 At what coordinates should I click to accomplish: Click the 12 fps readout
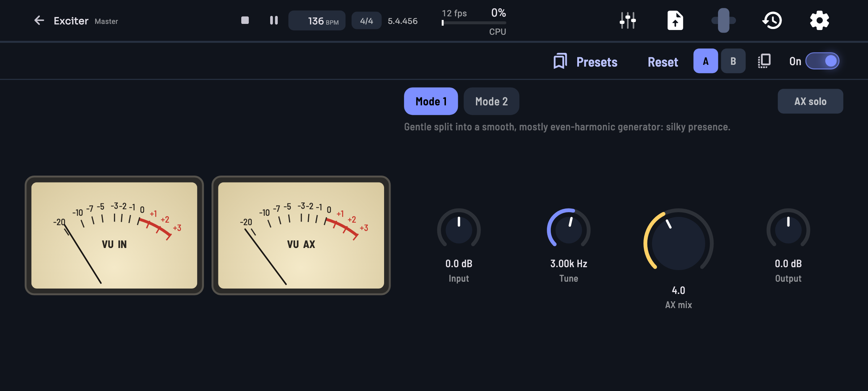pyautogui.click(x=454, y=13)
